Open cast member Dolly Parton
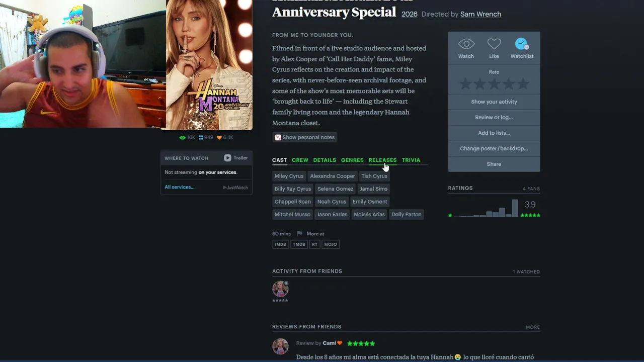 point(406,214)
